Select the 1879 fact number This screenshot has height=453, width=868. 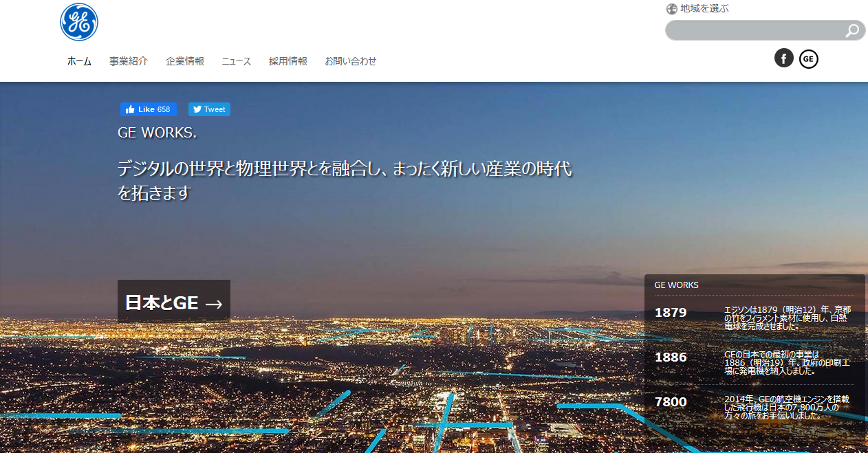coord(671,313)
